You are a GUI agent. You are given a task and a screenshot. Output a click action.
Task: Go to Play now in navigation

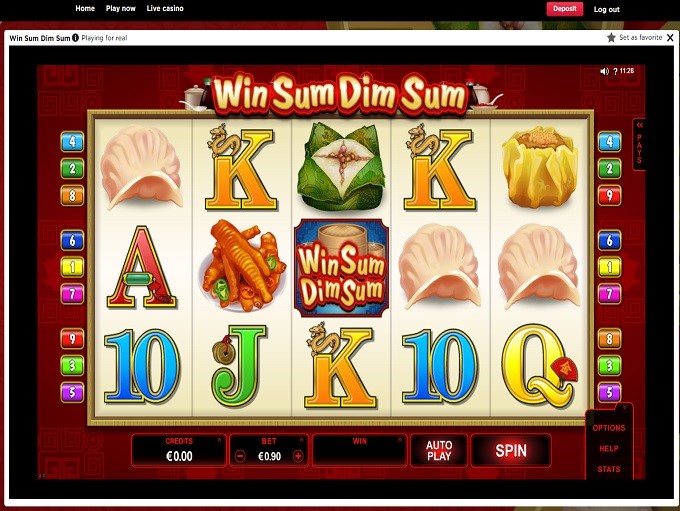pos(121,8)
